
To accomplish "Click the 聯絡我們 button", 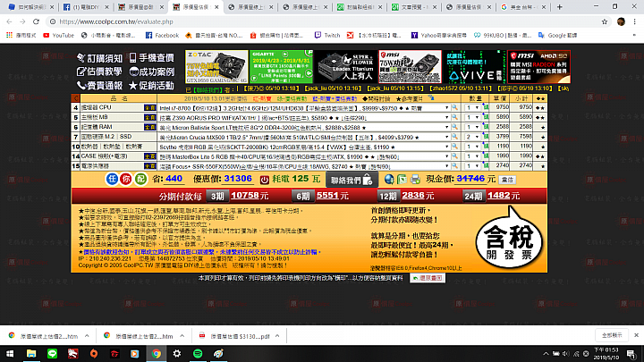I will [352, 180].
